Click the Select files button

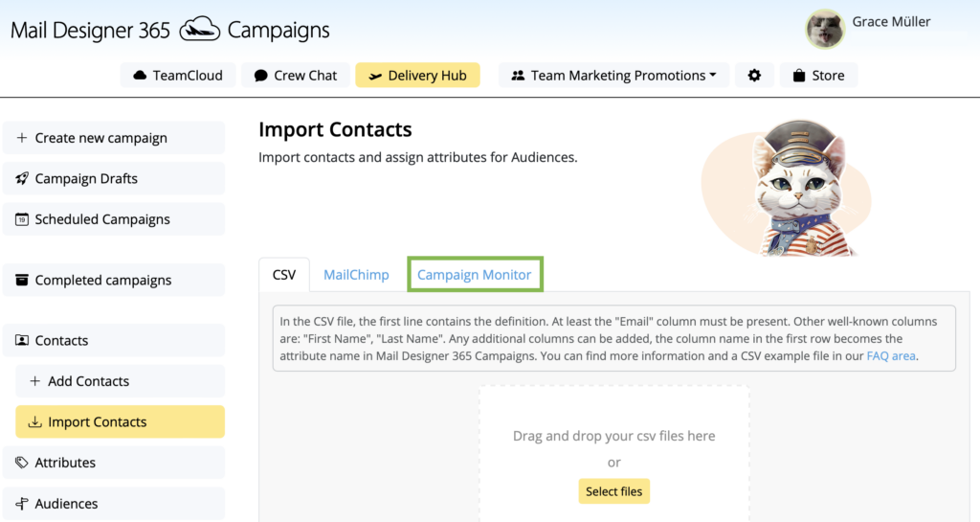(613, 491)
